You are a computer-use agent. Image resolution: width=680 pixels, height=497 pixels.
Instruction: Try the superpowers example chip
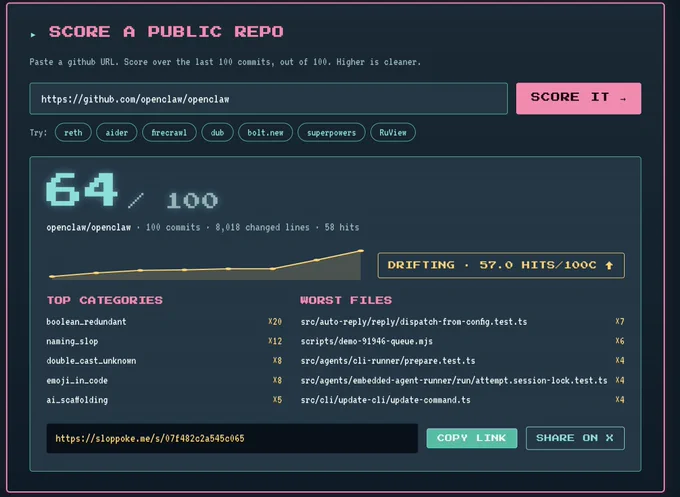[x=331, y=133]
